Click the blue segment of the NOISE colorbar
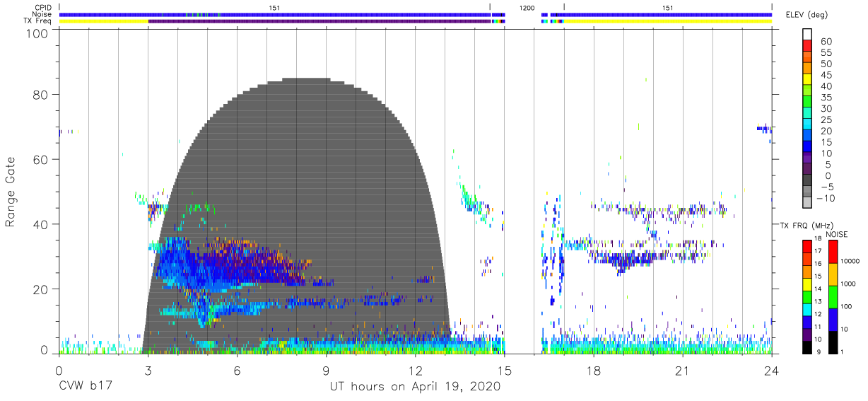The width and height of the screenshot is (868, 401). (834, 320)
